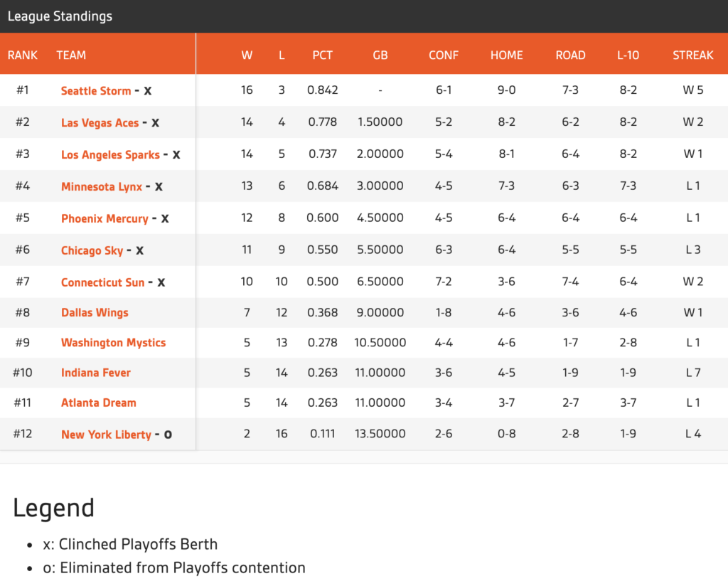Image resolution: width=728 pixels, height=586 pixels.
Task: Click the PCT value 0.684
Action: click(x=322, y=186)
